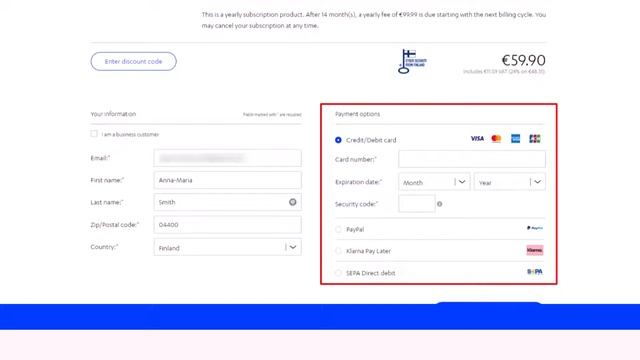
Task: Click the Visa card logo
Action: pos(477,139)
